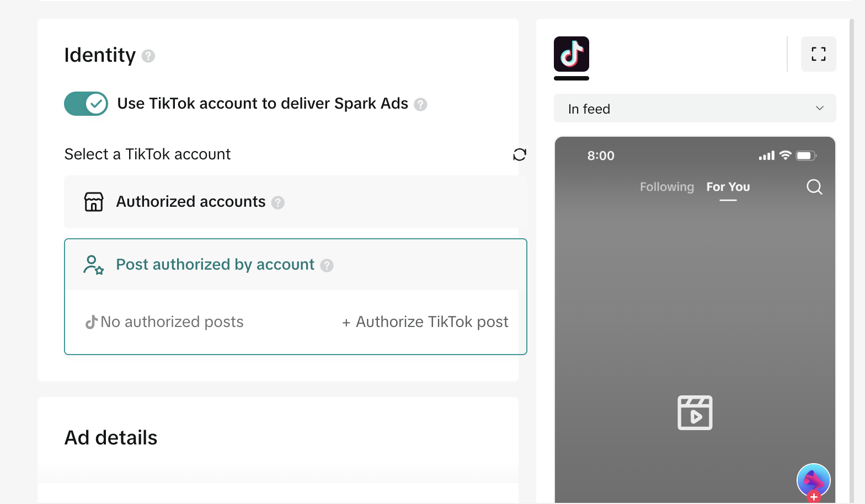Click the chevron arrow on In feed dropdown
Screen dimensions: 865x504
[819, 109]
